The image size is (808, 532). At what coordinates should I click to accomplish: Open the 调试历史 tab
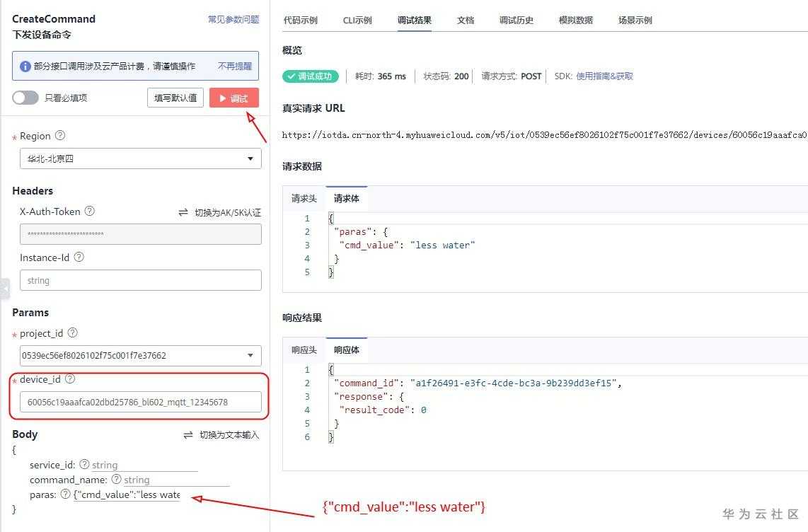click(x=516, y=21)
